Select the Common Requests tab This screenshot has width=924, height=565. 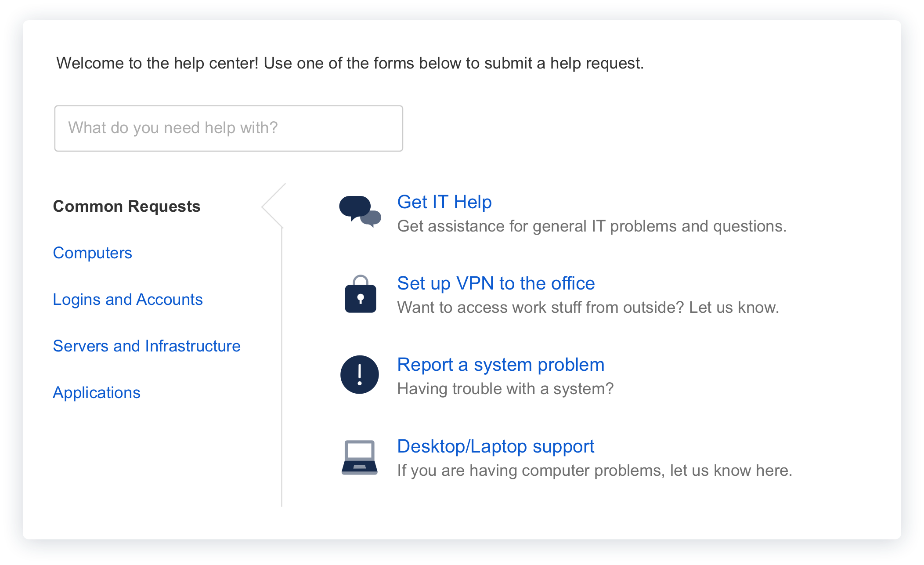[127, 206]
